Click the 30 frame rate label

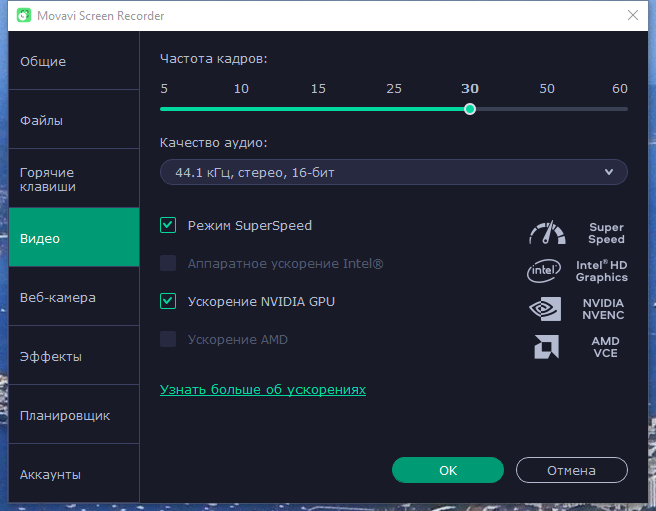(470, 89)
